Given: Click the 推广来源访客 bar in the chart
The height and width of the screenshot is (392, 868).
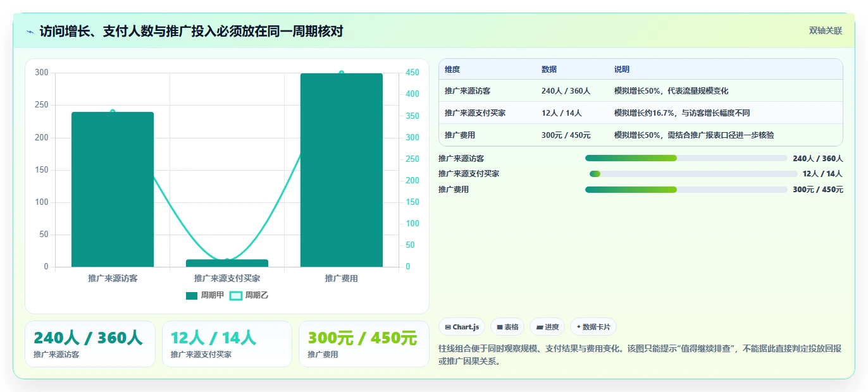Looking at the screenshot, I should pyautogui.click(x=113, y=190).
